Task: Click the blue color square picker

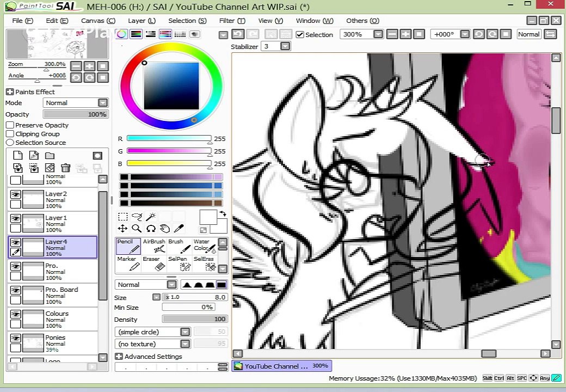Action: point(171,86)
